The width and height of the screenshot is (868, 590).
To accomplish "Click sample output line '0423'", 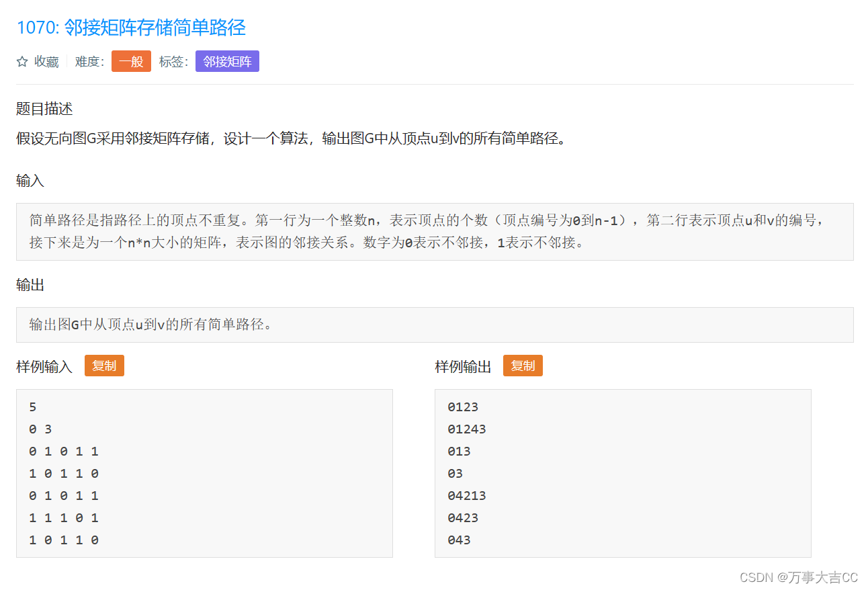I will (x=463, y=518).
